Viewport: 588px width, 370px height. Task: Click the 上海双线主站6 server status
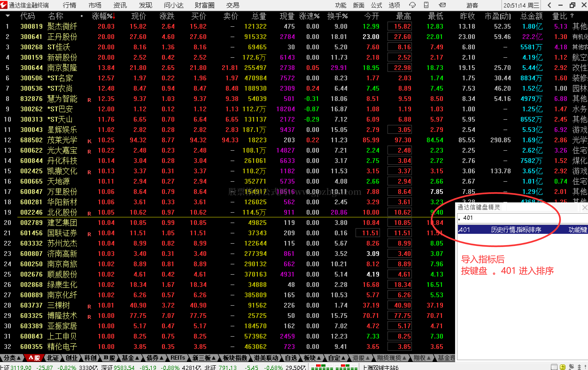point(380,367)
